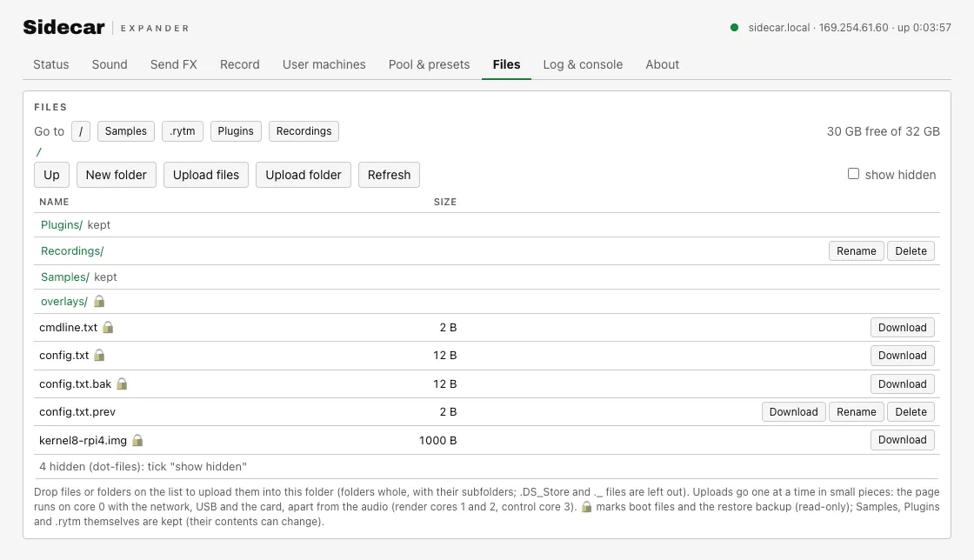Click the lock icon beside overlays/
Image resolution: width=974 pixels, height=560 pixels.
click(99, 302)
